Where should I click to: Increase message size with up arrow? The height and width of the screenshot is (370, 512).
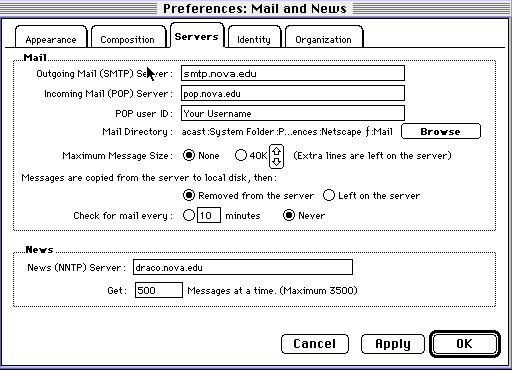276,151
